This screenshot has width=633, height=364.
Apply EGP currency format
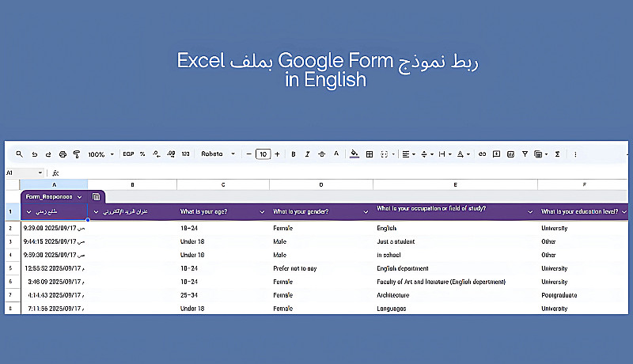click(x=128, y=154)
